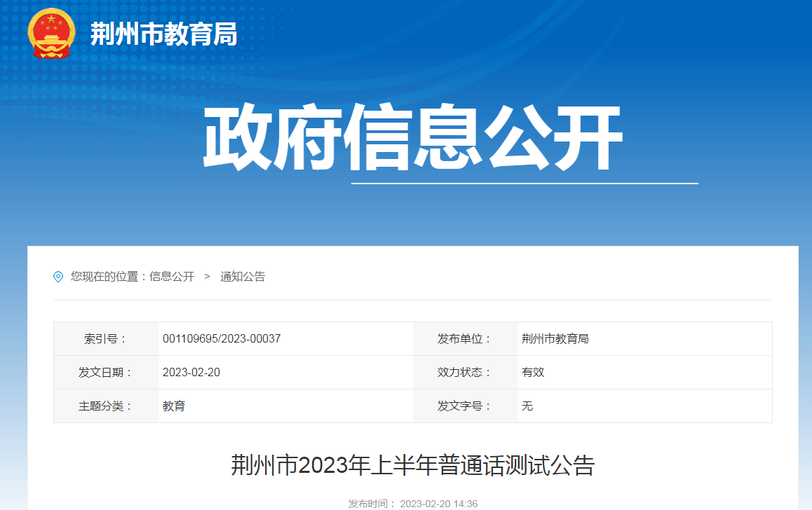Click the 效力状态 label cell
This screenshot has height=510, width=812.
[465, 373]
